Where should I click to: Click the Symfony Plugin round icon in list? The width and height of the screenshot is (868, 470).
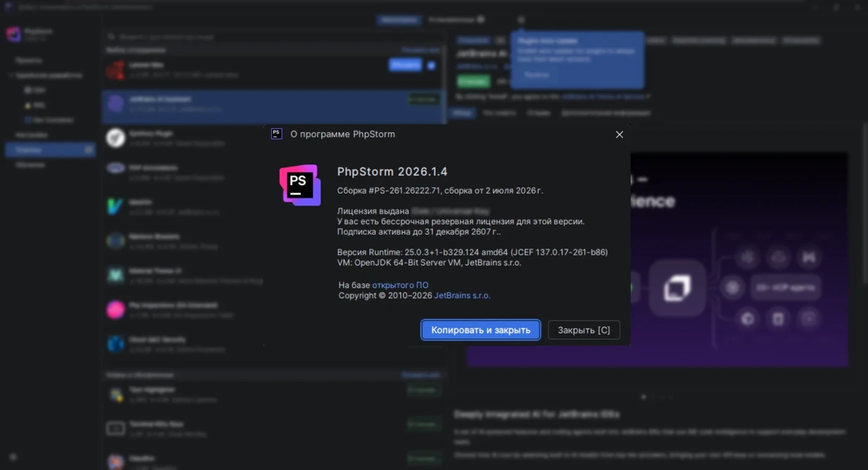tap(116, 137)
